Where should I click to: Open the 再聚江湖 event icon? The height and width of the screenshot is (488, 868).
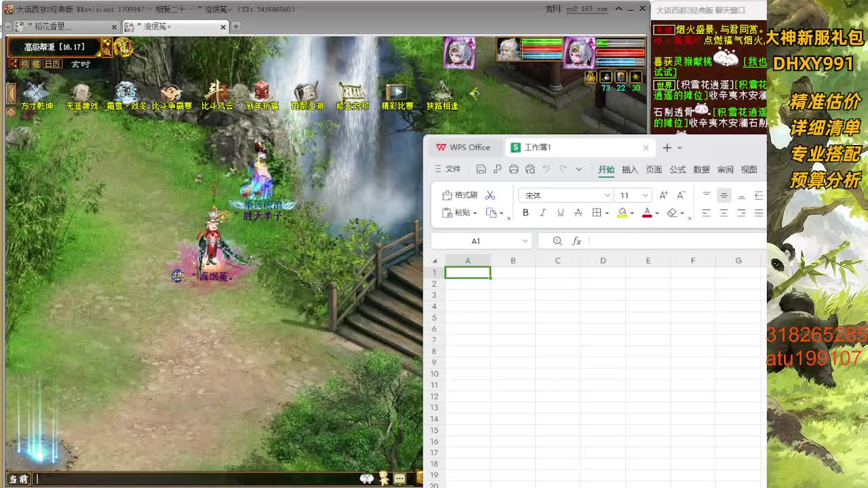[x=307, y=95]
